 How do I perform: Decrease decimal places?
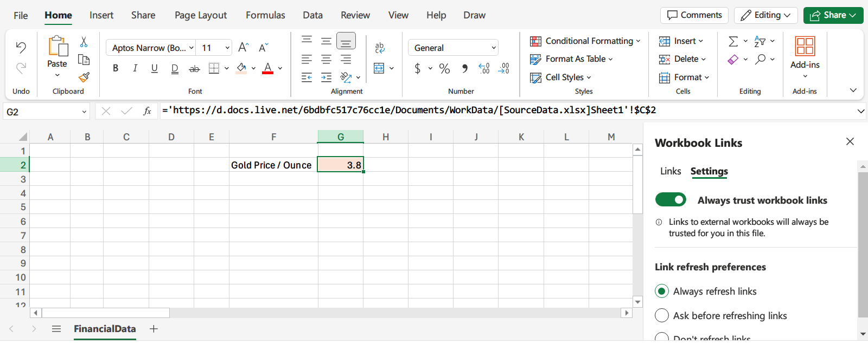click(504, 68)
